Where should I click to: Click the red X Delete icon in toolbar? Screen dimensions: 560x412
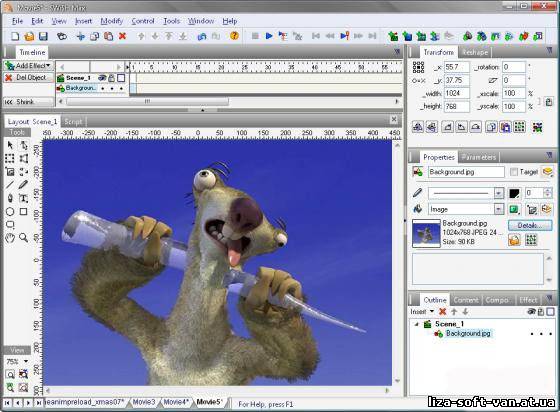click(122, 36)
